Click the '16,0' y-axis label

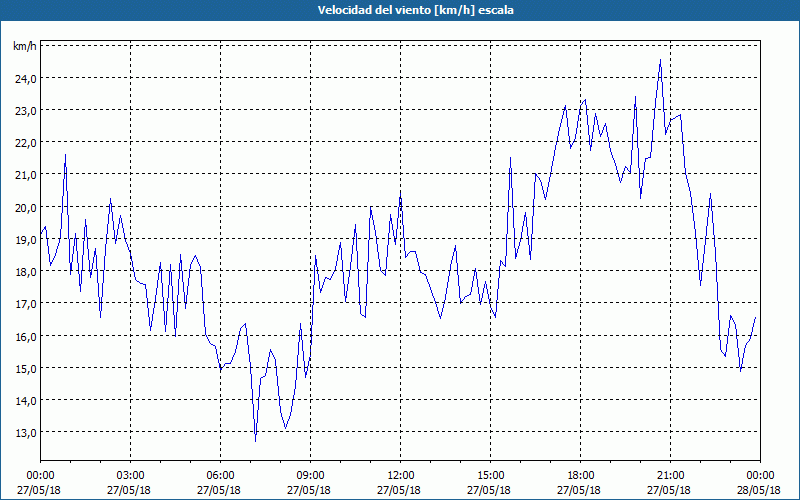click(x=26, y=337)
